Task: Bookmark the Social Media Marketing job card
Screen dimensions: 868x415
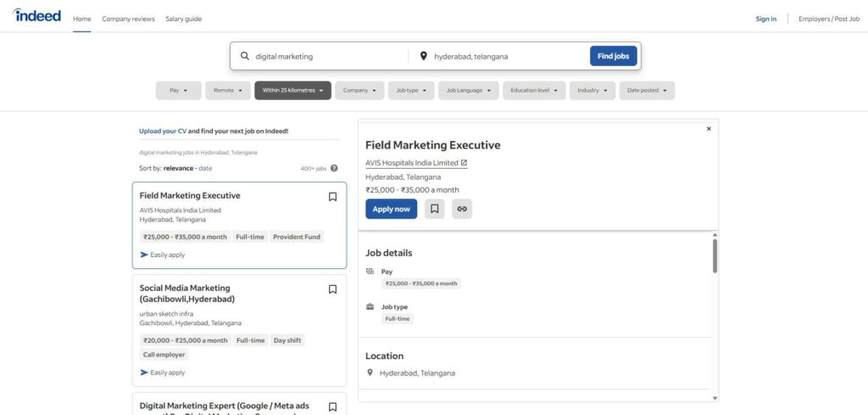Action: click(x=332, y=289)
